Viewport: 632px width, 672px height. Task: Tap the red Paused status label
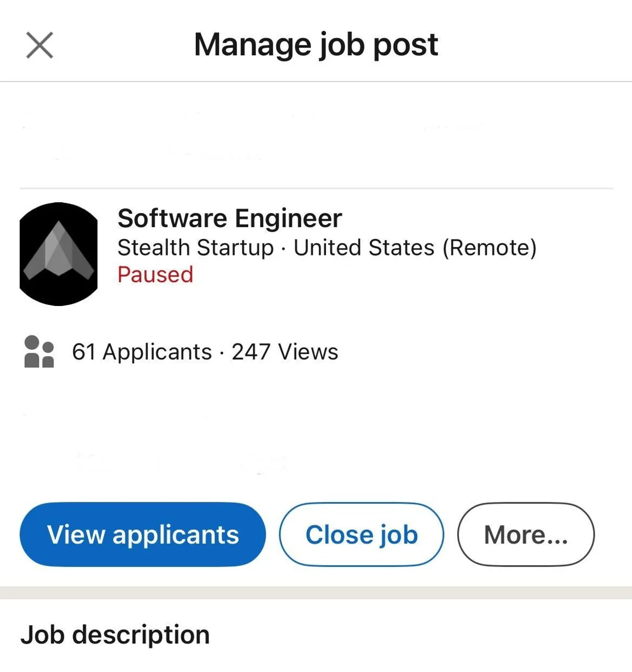click(x=155, y=275)
